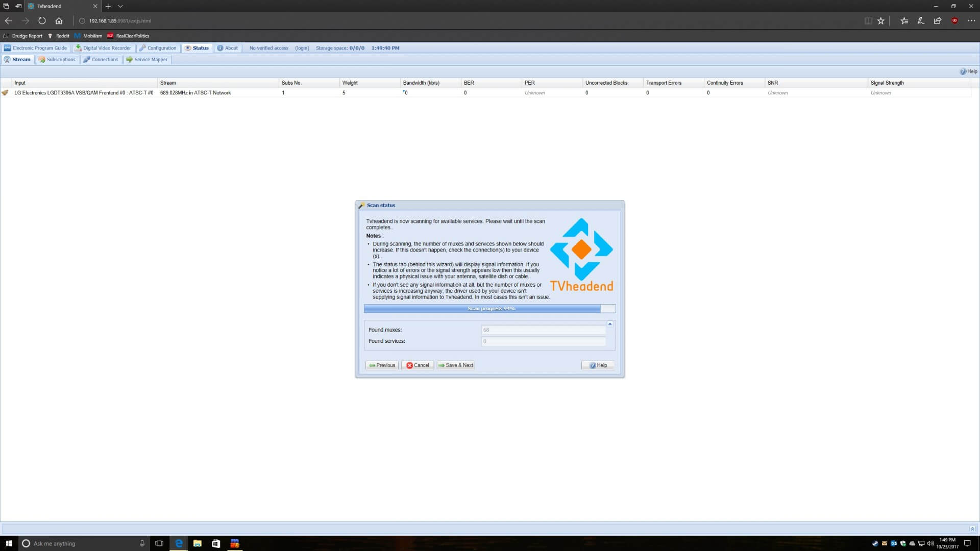
Task: Select the Service Mapper sub-tab
Action: [x=147, y=60]
